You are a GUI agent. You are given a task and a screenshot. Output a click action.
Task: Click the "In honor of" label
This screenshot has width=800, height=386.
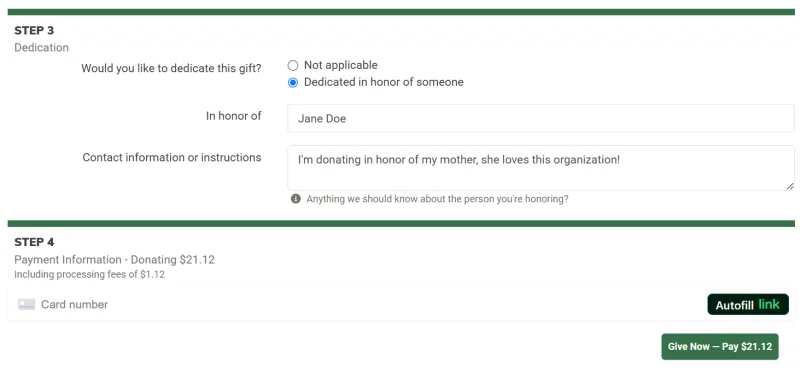pos(234,116)
